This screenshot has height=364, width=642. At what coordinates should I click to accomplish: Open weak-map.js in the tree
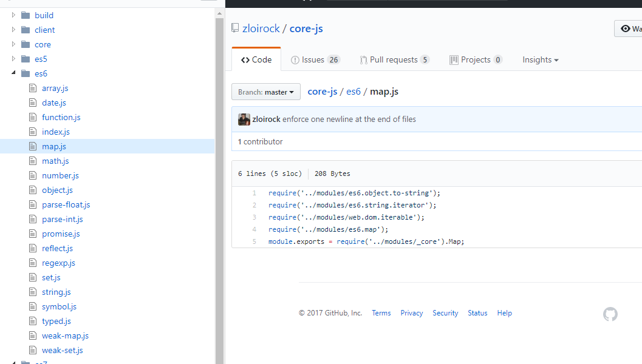pos(65,335)
